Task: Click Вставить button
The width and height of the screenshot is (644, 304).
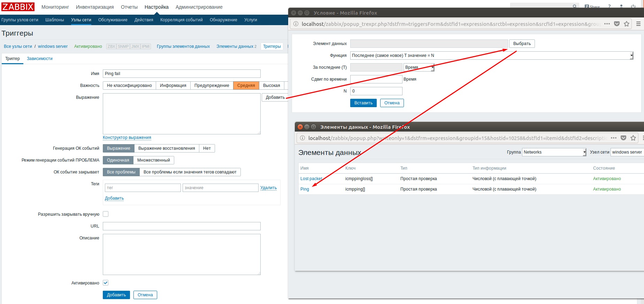Action: [363, 103]
